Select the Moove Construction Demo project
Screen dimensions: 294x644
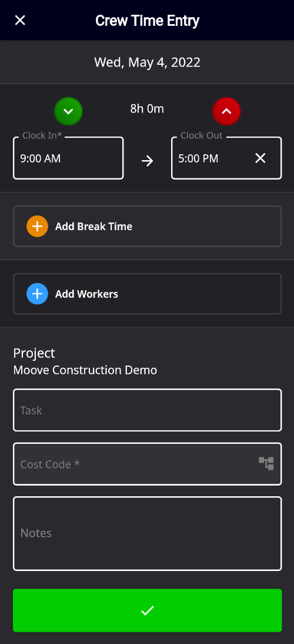[85, 370]
